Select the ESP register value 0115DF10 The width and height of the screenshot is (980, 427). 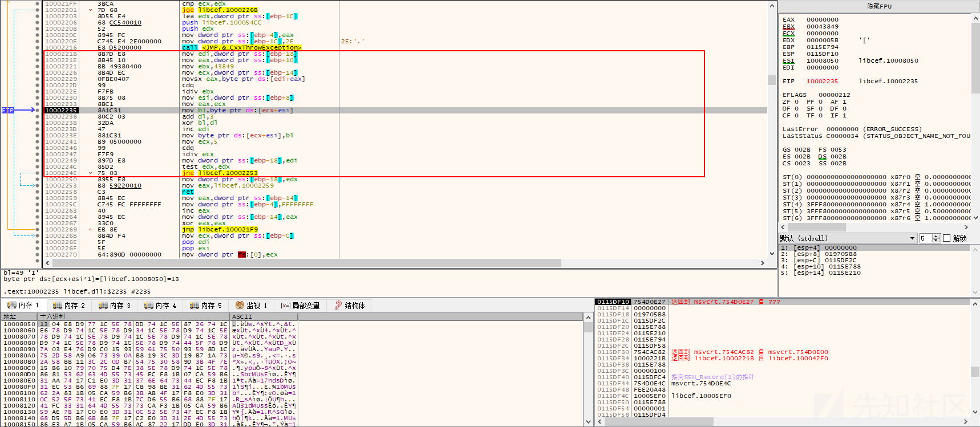click(823, 54)
